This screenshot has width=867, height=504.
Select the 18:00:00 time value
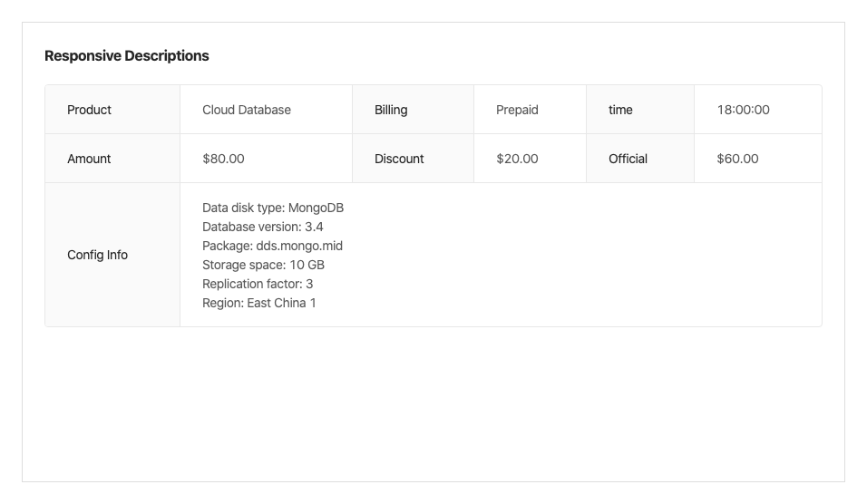[743, 110]
